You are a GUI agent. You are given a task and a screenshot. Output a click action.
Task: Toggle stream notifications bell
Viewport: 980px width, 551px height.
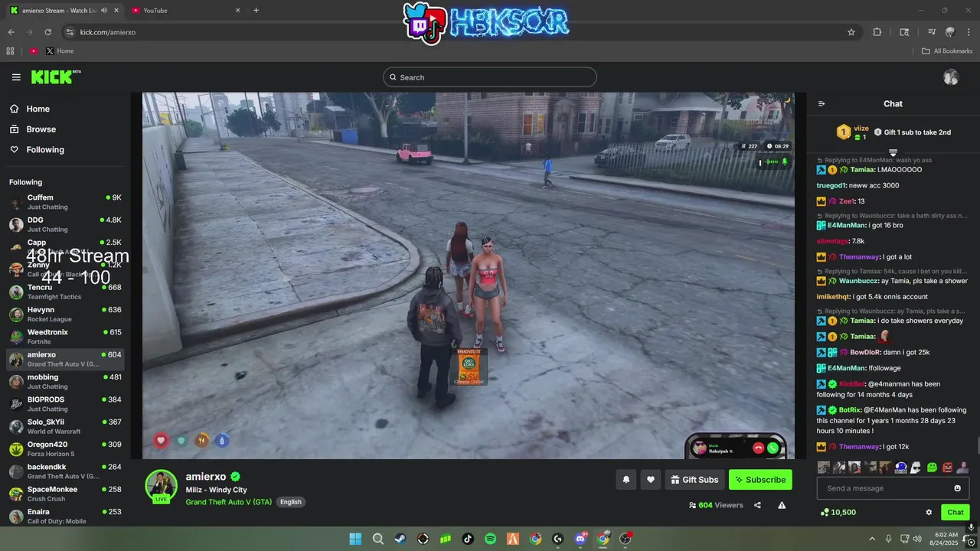tap(626, 480)
